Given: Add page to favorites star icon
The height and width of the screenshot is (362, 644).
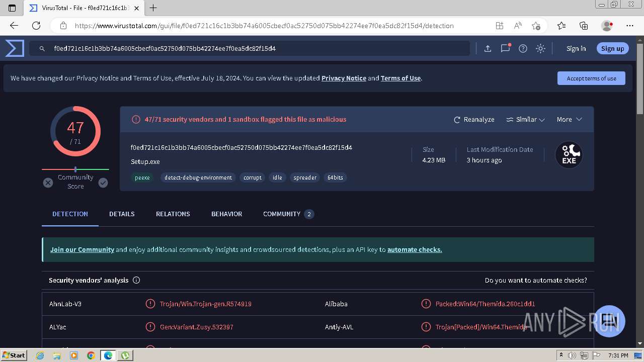Looking at the screenshot, I should (536, 26).
